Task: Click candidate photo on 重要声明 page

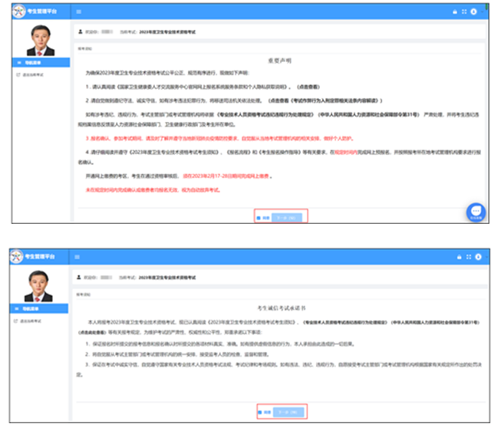Action: pos(41,40)
